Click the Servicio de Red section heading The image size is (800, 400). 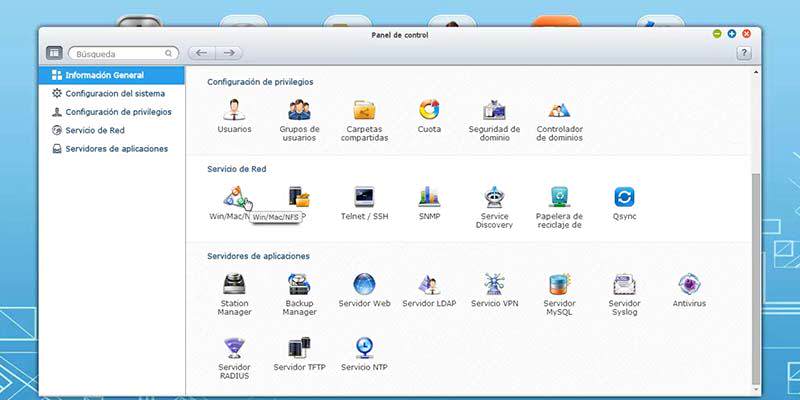pyautogui.click(x=237, y=169)
